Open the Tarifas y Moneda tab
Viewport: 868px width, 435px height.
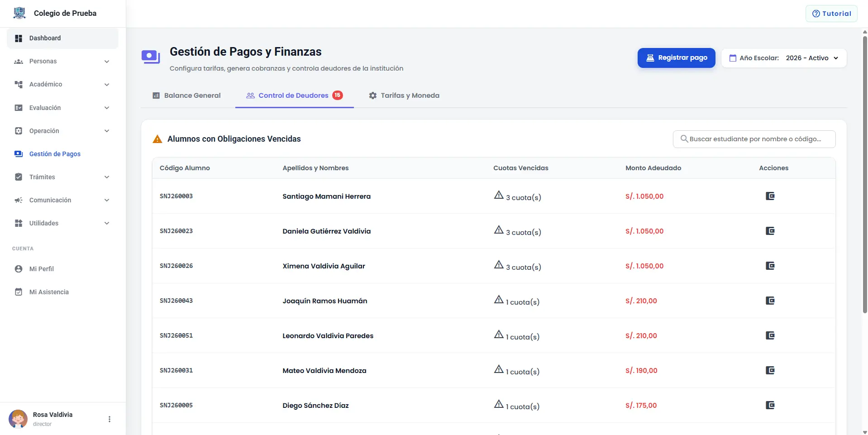coord(404,96)
